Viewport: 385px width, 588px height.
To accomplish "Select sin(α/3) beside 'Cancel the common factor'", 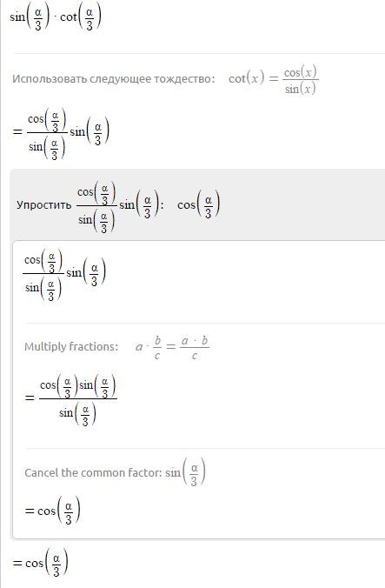I will (185, 472).
